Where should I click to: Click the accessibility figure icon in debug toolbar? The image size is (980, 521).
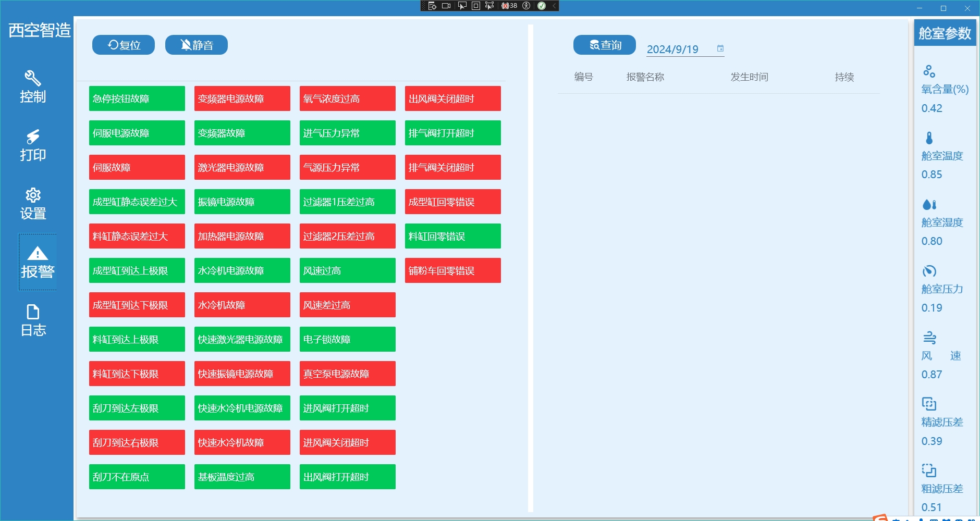point(526,6)
